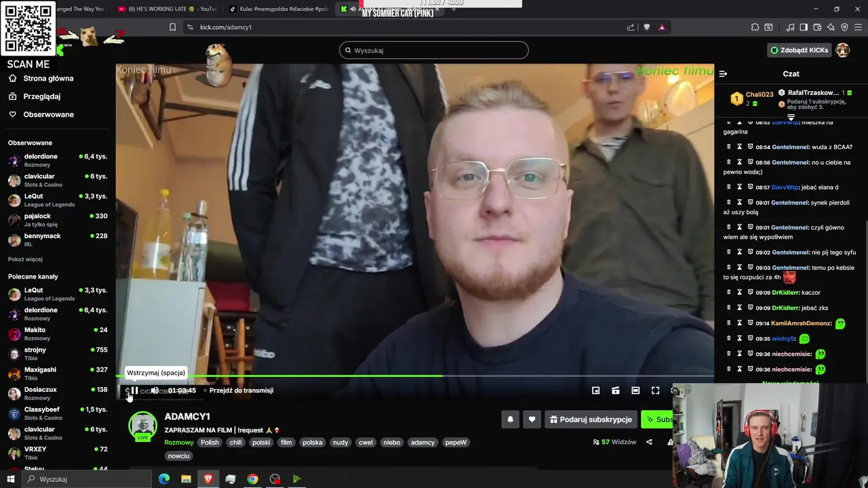Screen dimensions: 868x488
Task: Follow the channel with the heart button
Action: coord(532,420)
